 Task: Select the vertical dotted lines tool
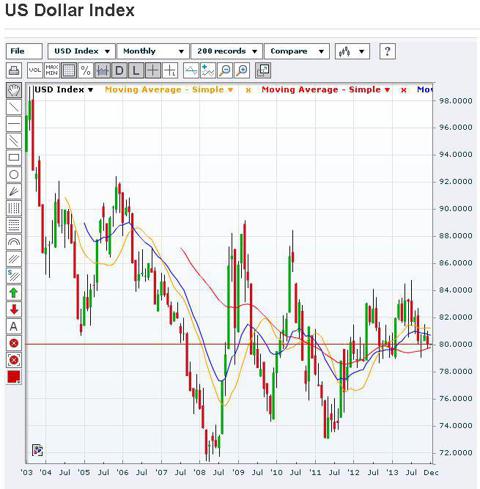click(14, 208)
